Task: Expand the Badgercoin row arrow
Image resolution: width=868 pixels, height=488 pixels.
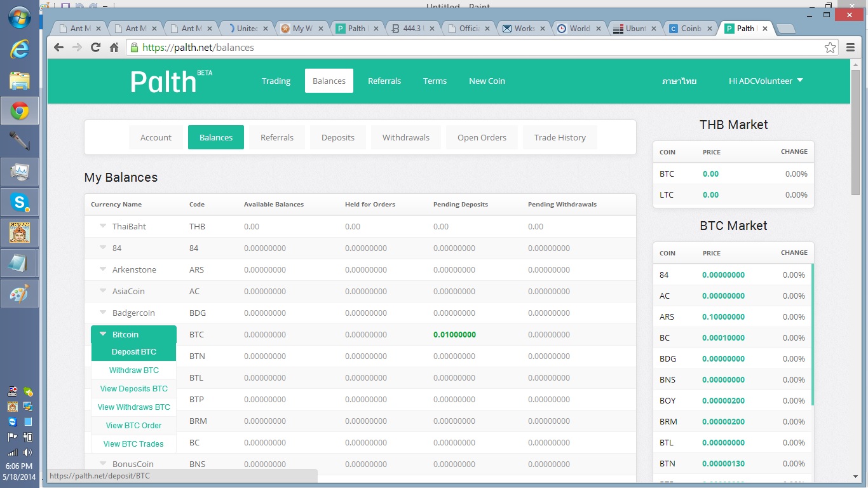Action: click(x=103, y=312)
